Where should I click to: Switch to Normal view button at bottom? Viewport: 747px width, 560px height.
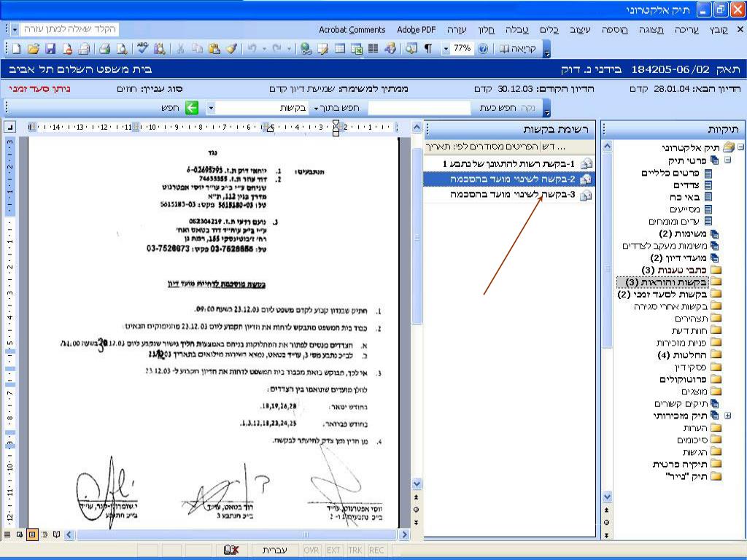click(7, 534)
